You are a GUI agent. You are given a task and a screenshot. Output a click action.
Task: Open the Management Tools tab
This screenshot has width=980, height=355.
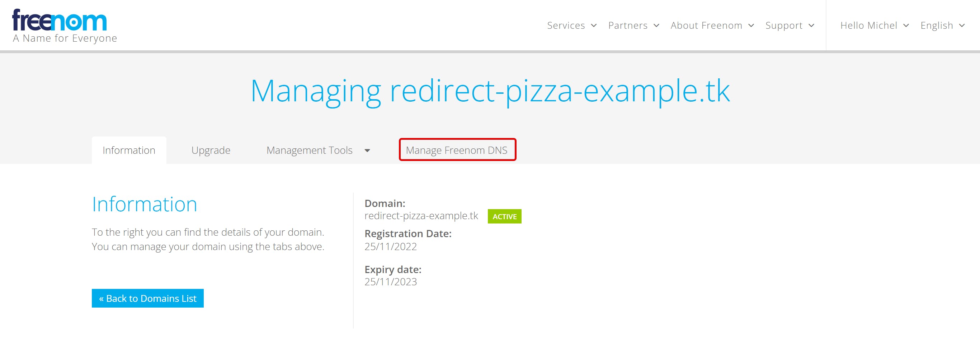(309, 151)
